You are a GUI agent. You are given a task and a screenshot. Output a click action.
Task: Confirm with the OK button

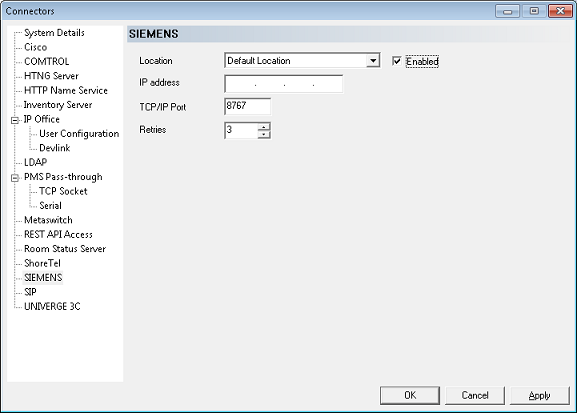(x=410, y=395)
